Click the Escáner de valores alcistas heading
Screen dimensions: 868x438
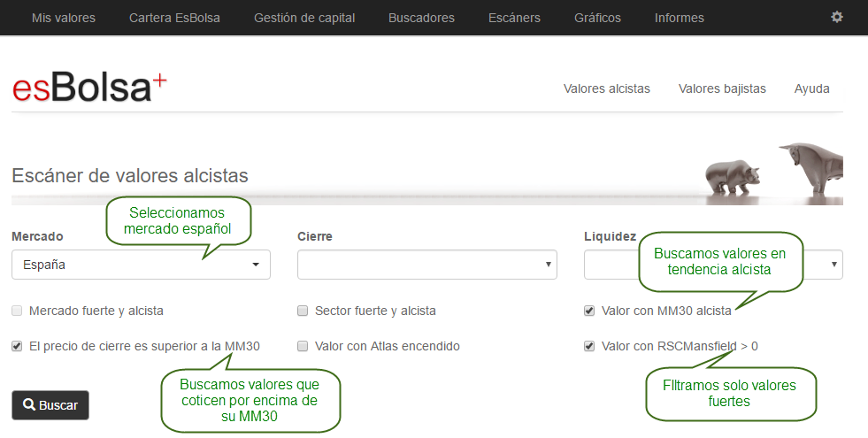130,175
